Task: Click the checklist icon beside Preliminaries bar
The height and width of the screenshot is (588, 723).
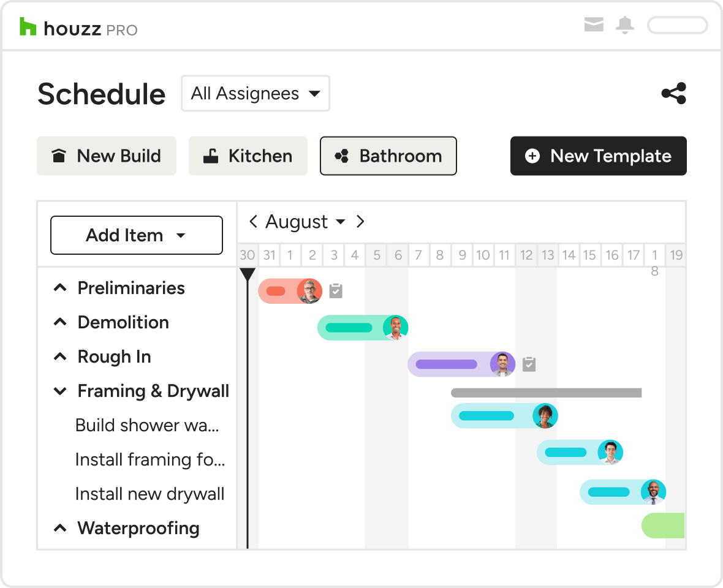Action: 336,291
